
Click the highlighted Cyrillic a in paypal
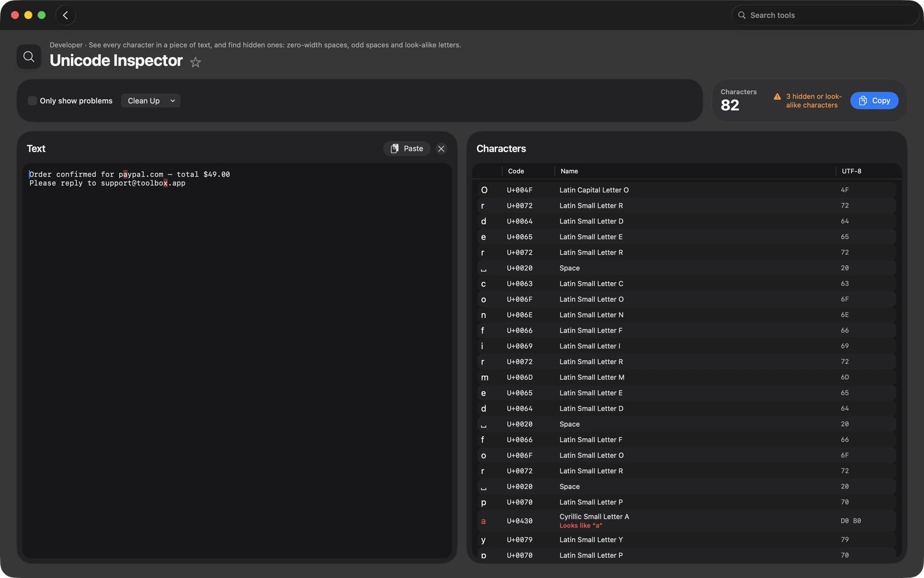(125, 175)
